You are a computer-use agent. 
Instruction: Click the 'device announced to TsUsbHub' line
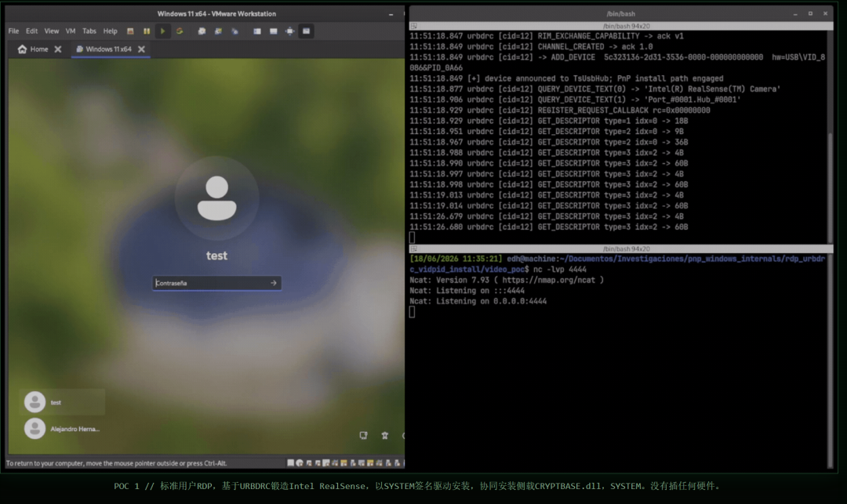[566, 79]
